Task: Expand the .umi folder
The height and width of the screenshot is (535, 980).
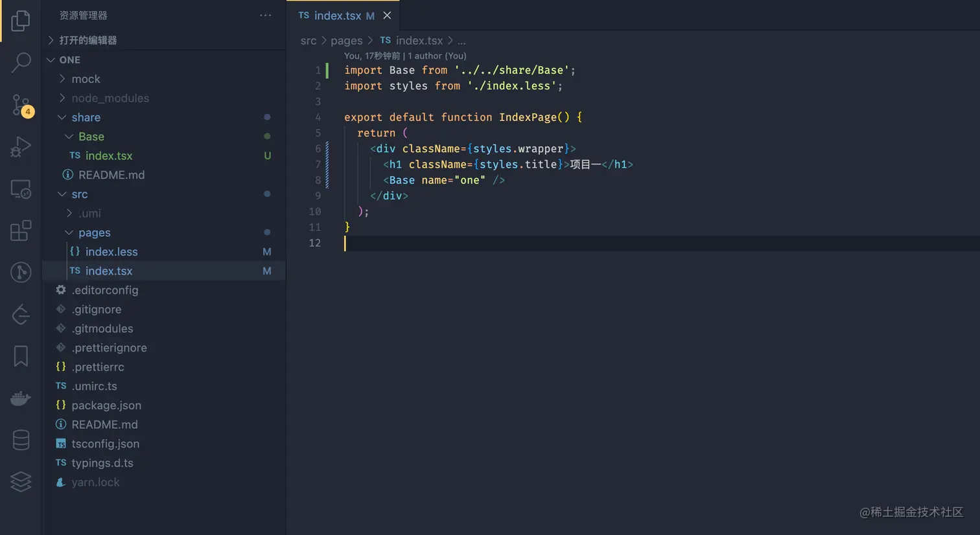Action: (164, 213)
